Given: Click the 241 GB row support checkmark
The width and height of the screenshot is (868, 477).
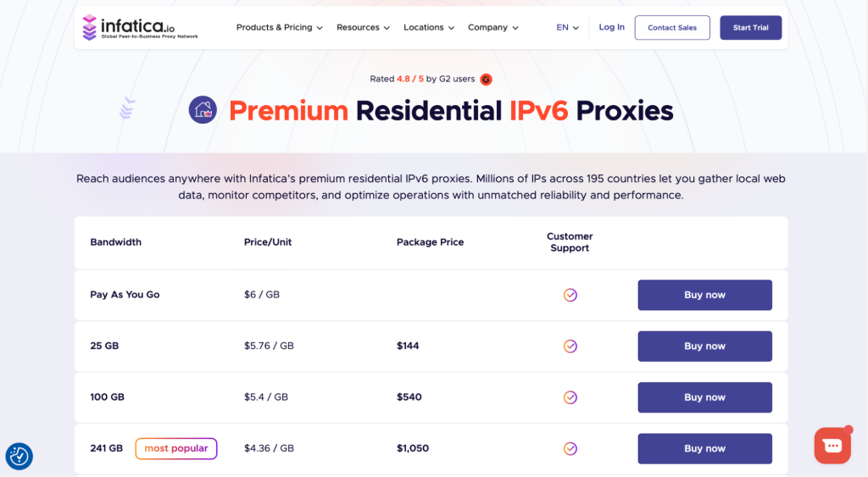Looking at the screenshot, I should 570,448.
